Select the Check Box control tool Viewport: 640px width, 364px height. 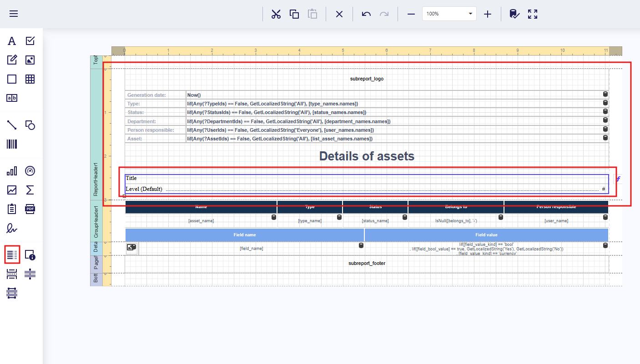coord(30,41)
